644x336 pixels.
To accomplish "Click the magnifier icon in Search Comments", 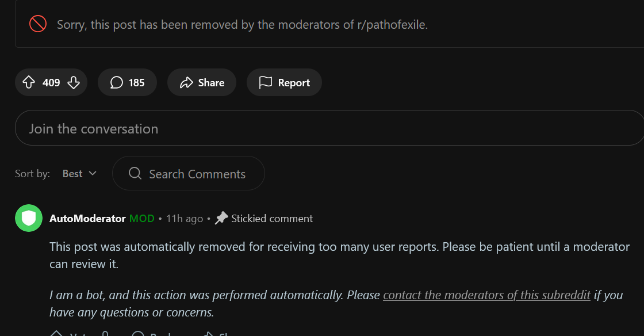I will click(135, 173).
